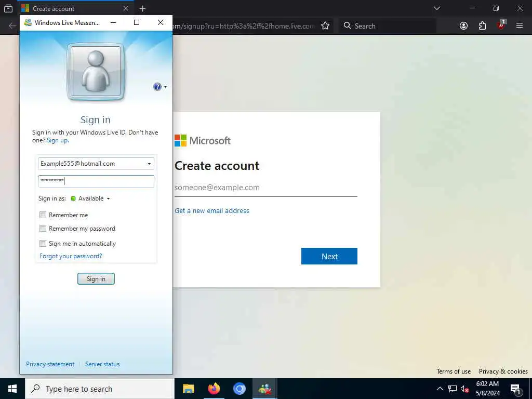532x399 pixels.
Task: Open the Firefox account icon
Action: [x=463, y=26]
